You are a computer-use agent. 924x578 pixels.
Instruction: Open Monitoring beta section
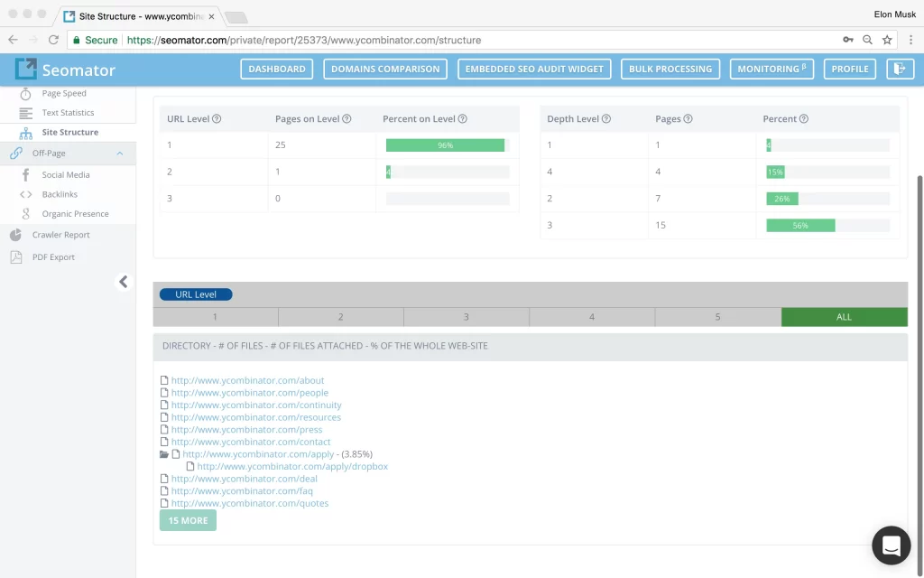772,69
